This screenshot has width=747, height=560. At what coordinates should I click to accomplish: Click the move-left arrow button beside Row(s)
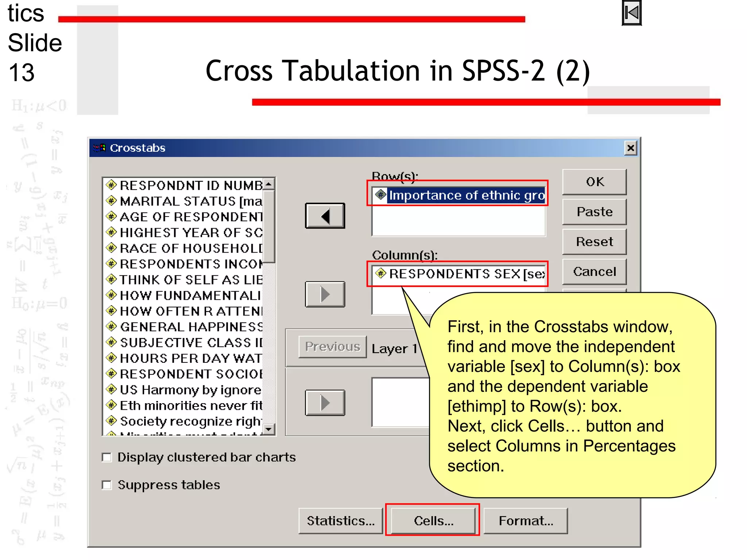325,216
